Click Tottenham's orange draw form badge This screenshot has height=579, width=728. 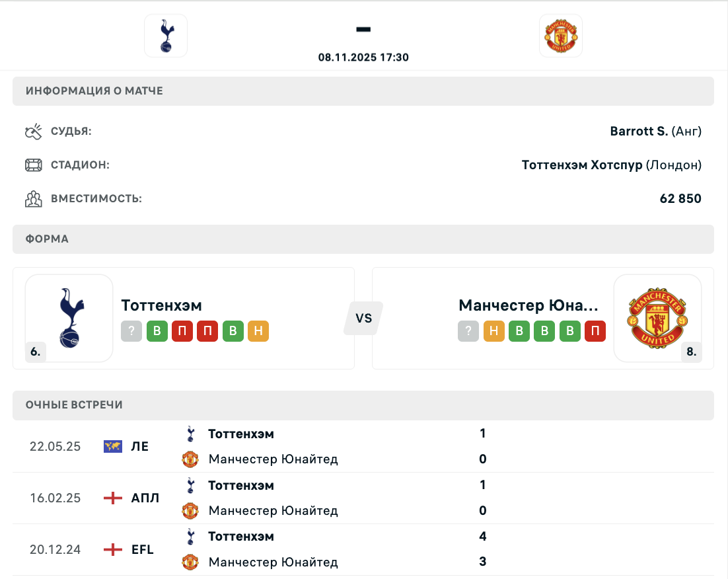point(258,331)
